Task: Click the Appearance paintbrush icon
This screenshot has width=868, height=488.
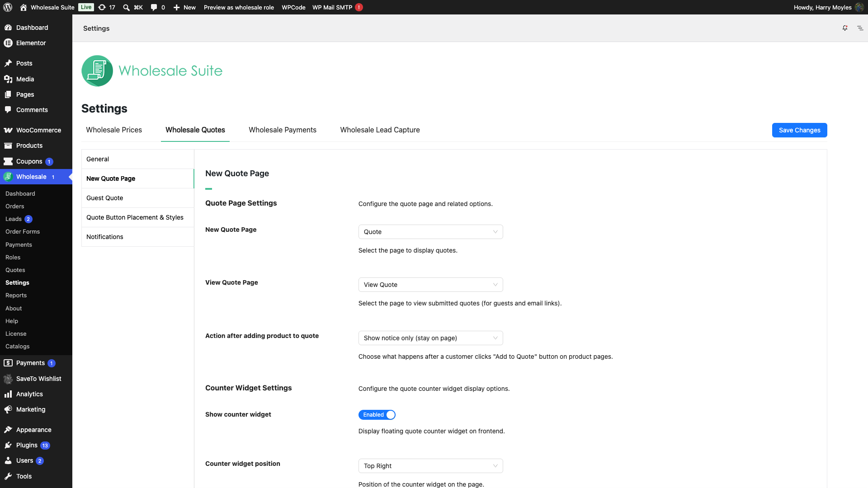Action: click(x=8, y=430)
